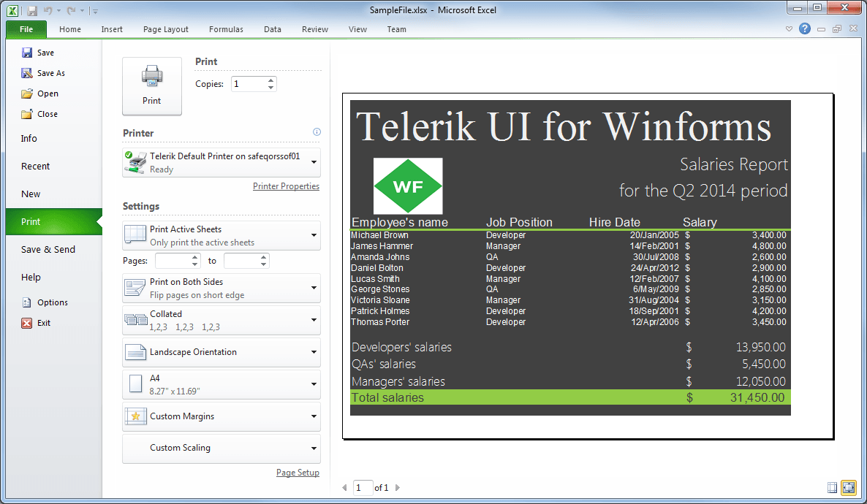Click the Pages from input field
This screenshot has height=504, width=867.
pyautogui.click(x=173, y=261)
